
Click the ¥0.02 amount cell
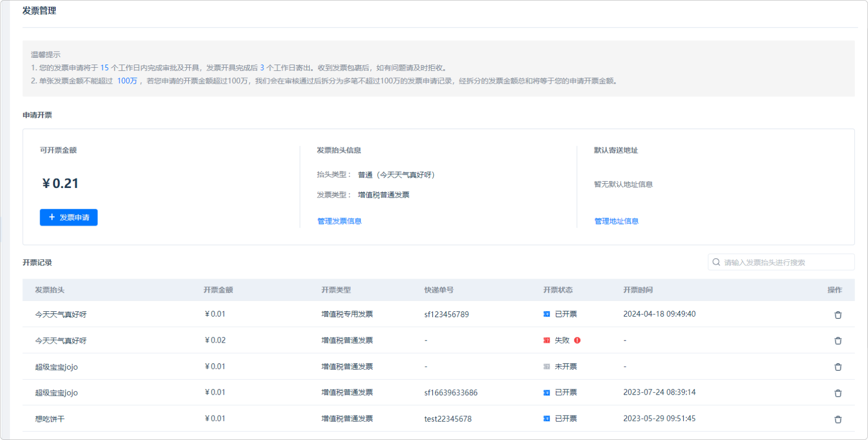pos(215,340)
